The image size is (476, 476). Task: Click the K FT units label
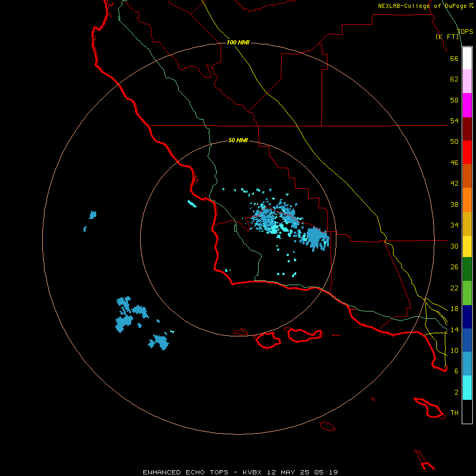(x=447, y=37)
